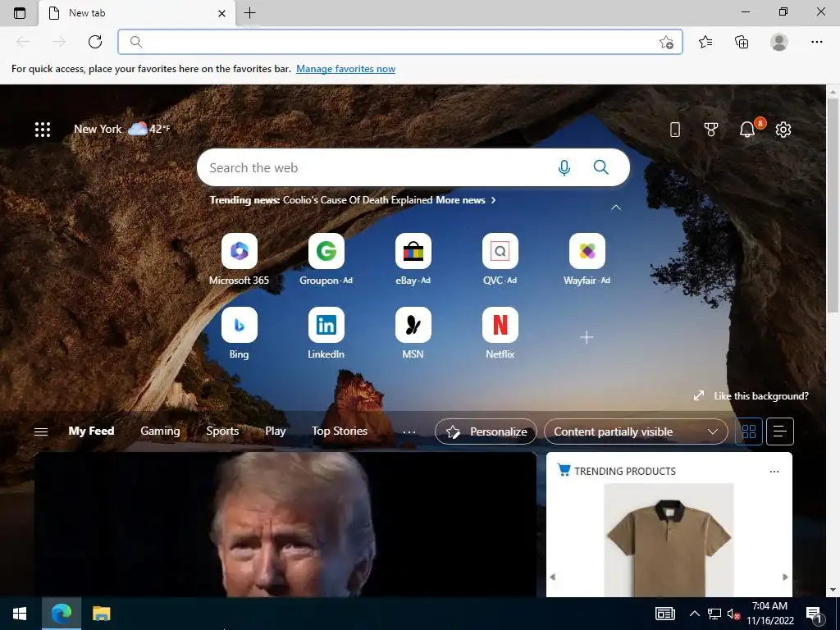Viewport: 840px width, 630px height.
Task: Show hidden system tray icons
Action: tap(694, 614)
